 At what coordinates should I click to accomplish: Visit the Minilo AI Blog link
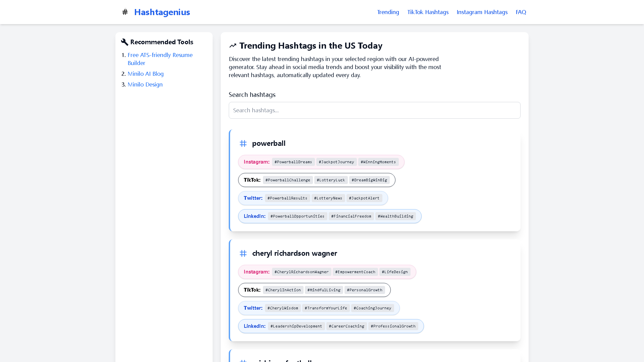[x=146, y=74]
